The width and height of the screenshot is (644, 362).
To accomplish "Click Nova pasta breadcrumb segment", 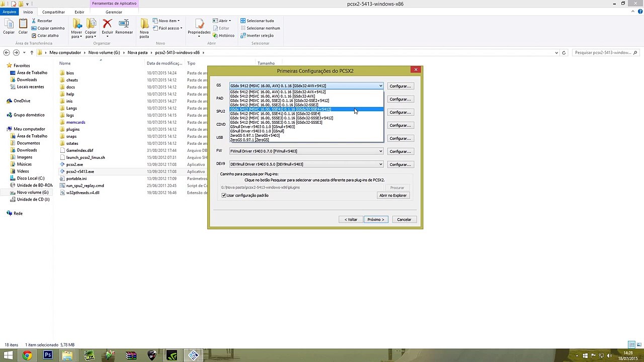I will (x=137, y=52).
